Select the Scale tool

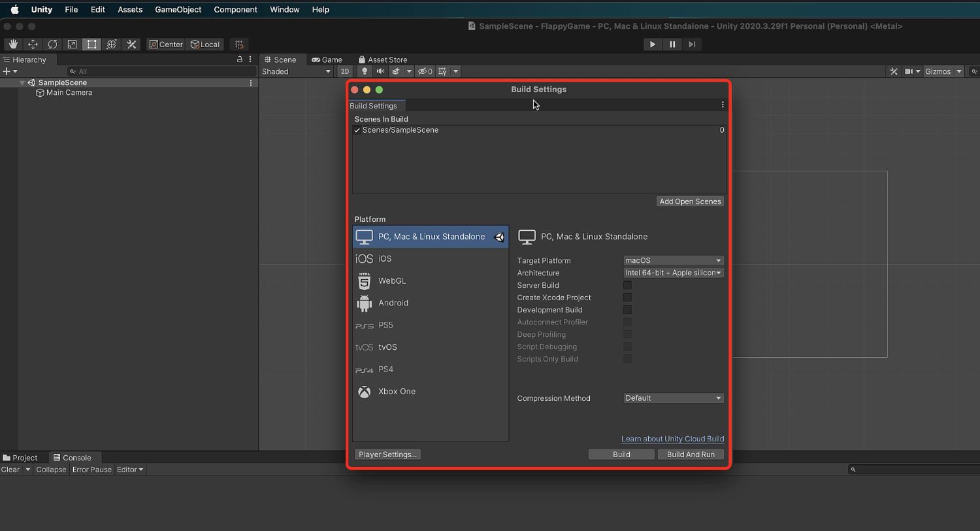point(72,44)
